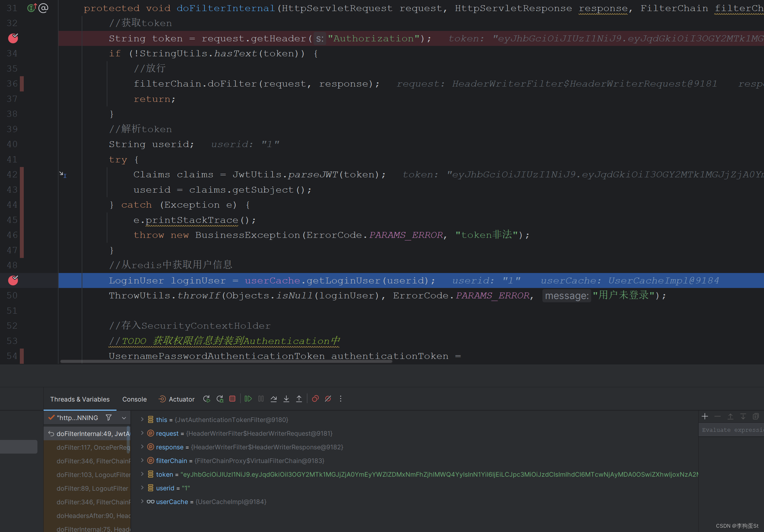Click PARAMS_ERROR constant on line 46
The image size is (764, 532).
[406, 235]
